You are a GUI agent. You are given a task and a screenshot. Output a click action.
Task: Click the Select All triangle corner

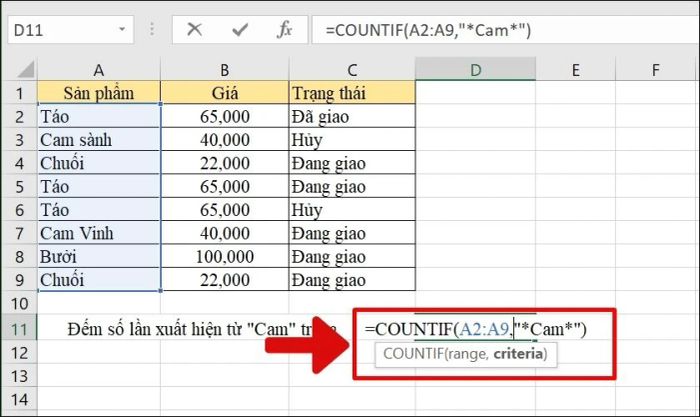[26, 70]
